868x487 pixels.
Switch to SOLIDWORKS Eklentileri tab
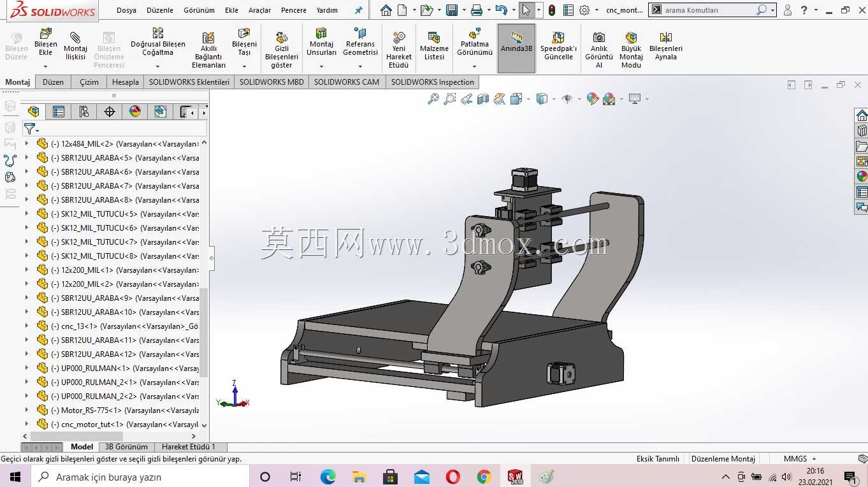tap(189, 82)
